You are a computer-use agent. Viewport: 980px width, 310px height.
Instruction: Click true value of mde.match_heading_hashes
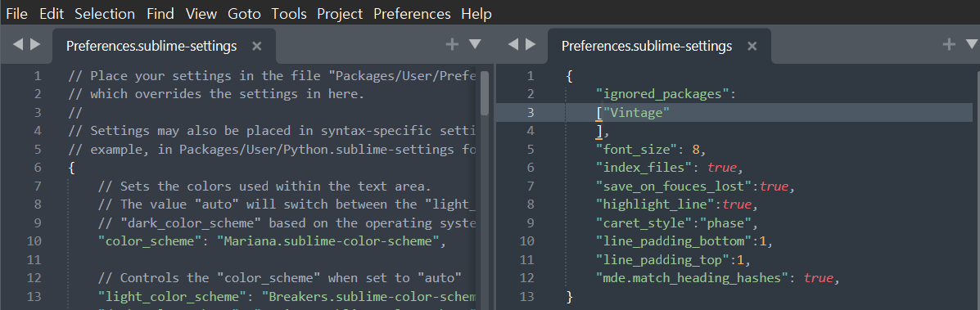coord(819,277)
